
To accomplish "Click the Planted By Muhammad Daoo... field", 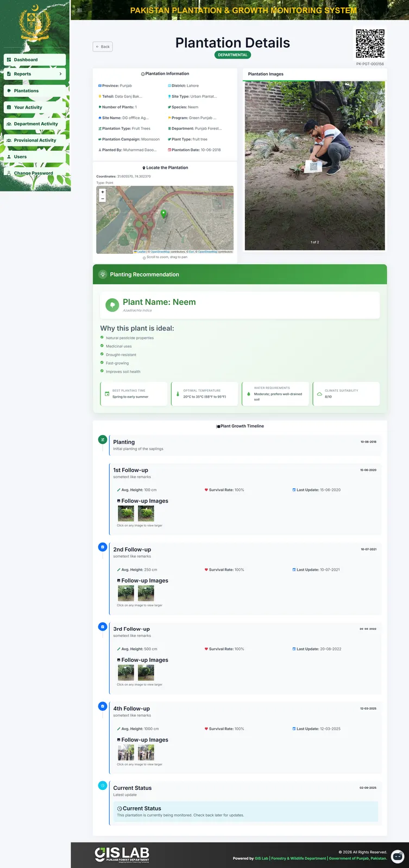I will tap(127, 150).
